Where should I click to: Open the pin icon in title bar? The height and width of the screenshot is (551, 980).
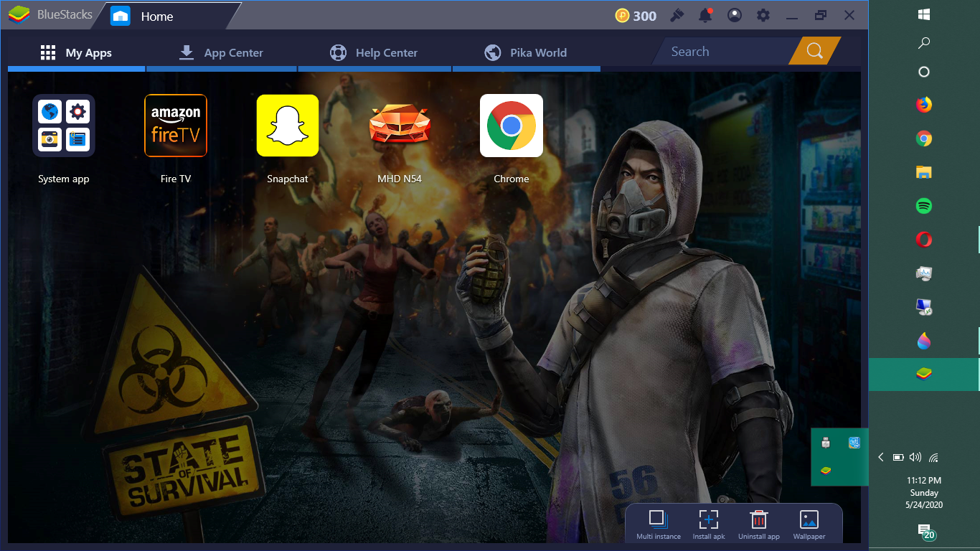[677, 15]
